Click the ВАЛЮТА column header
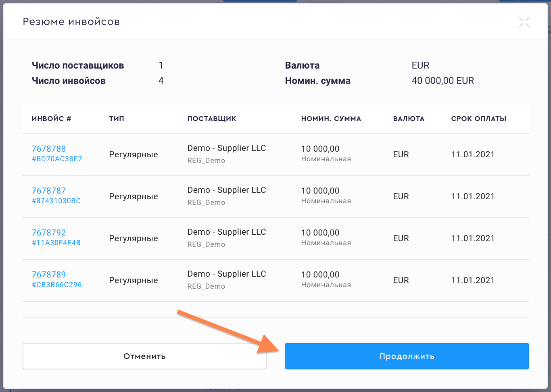 coord(409,119)
